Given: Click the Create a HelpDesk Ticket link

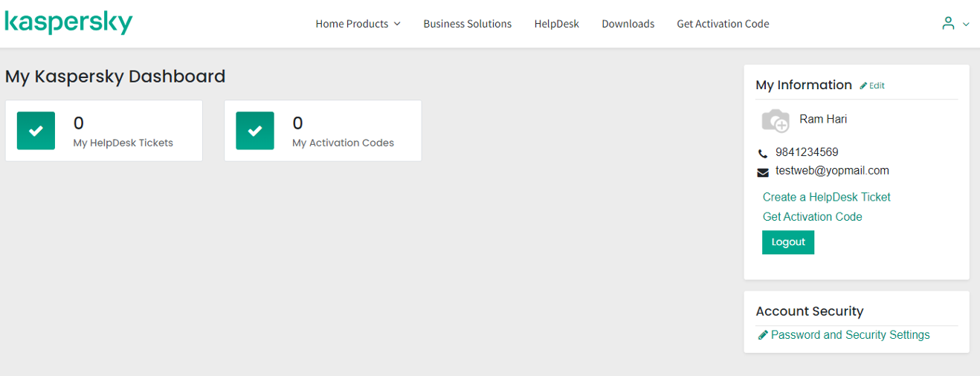Looking at the screenshot, I should coord(826,197).
